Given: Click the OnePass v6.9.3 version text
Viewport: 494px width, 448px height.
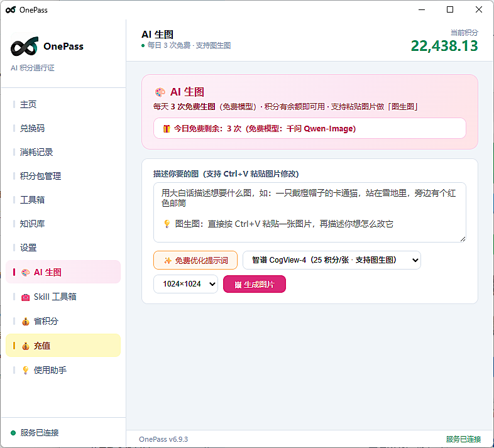Looking at the screenshot, I should click(163, 439).
